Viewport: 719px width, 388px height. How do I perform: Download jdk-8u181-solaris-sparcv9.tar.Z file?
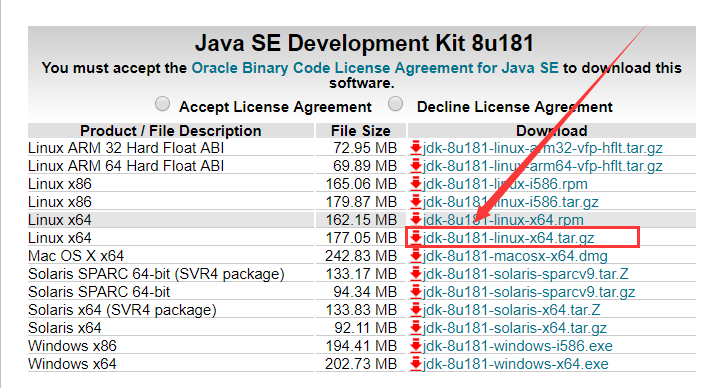pyautogui.click(x=525, y=274)
